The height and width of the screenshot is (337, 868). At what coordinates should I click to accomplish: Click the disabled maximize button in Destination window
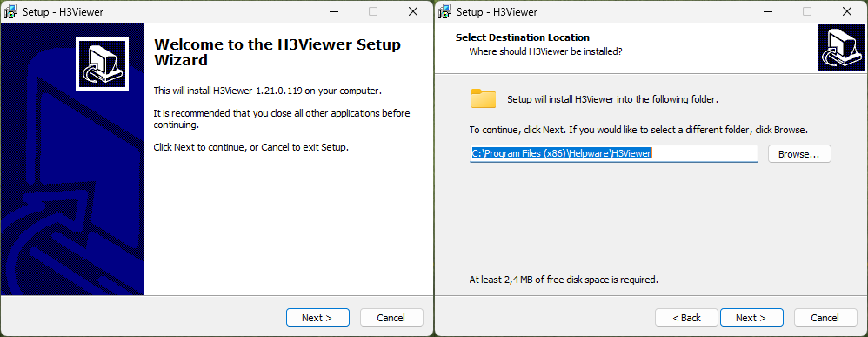(807, 11)
